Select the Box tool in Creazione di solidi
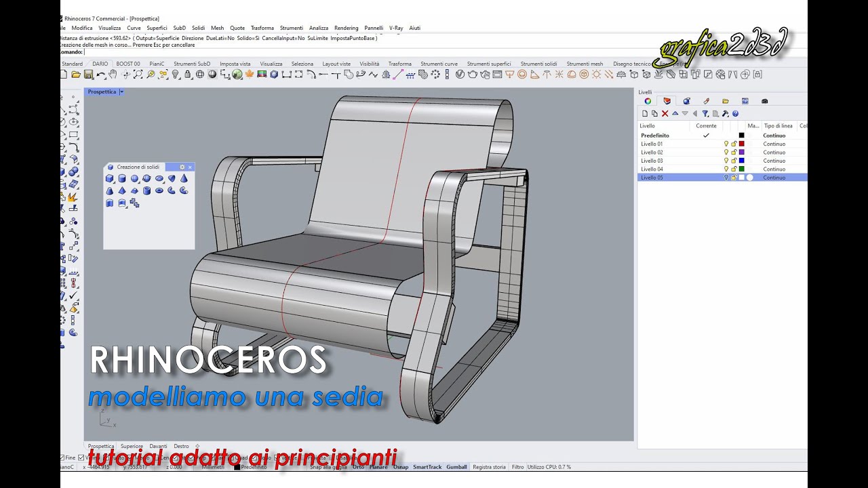The height and width of the screenshot is (488, 868). pos(110,178)
